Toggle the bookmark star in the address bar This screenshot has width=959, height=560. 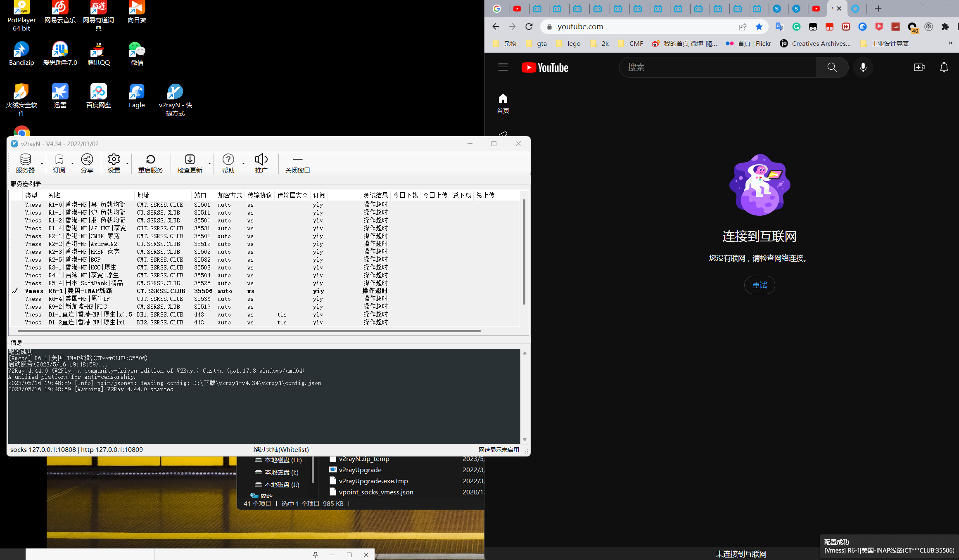tap(759, 26)
